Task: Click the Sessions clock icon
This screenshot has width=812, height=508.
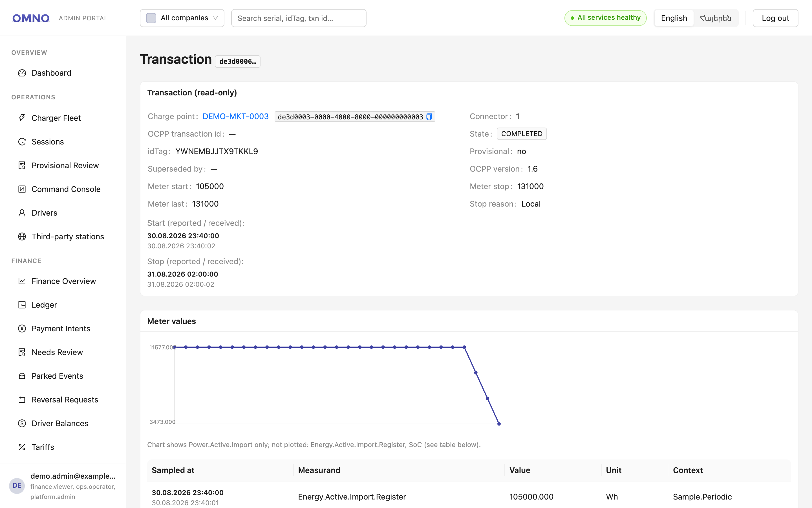Action: tap(22, 142)
